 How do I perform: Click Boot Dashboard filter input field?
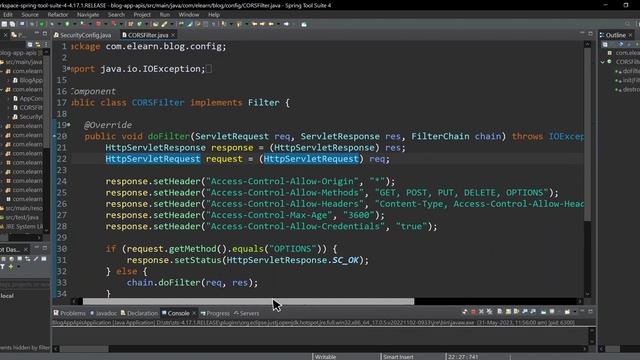point(24,284)
